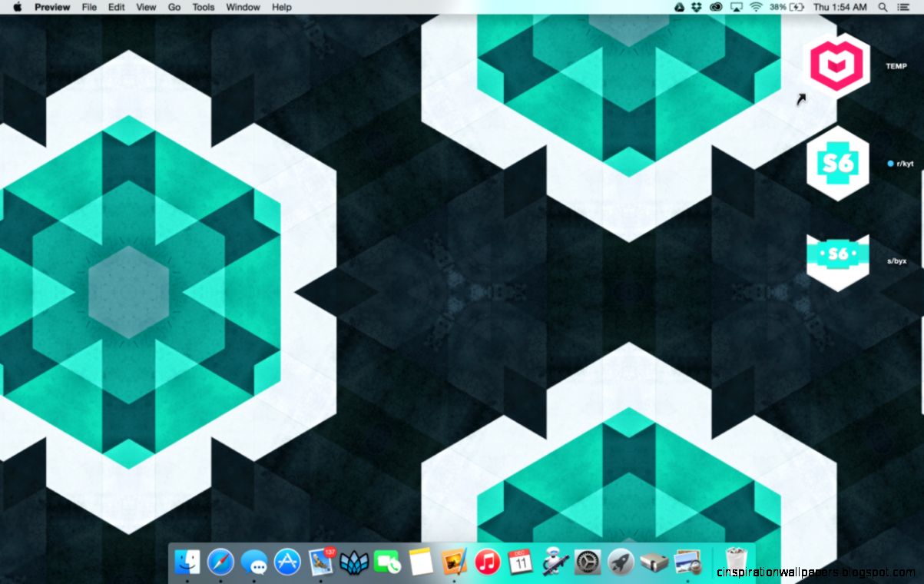Open Launchpad rocket icon in dock
The height and width of the screenshot is (584, 924).
pos(621,562)
